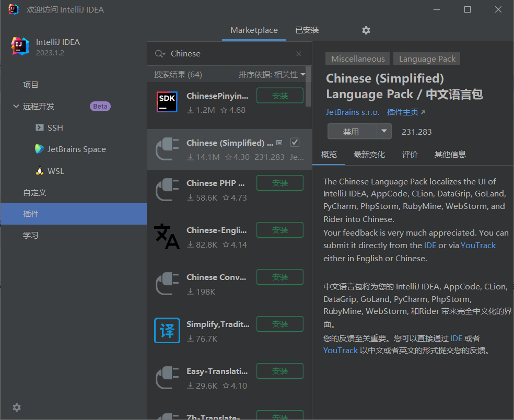Viewport: 514px width, 420px height.
Task: Select 学习 in the sidebar
Action: click(x=30, y=236)
